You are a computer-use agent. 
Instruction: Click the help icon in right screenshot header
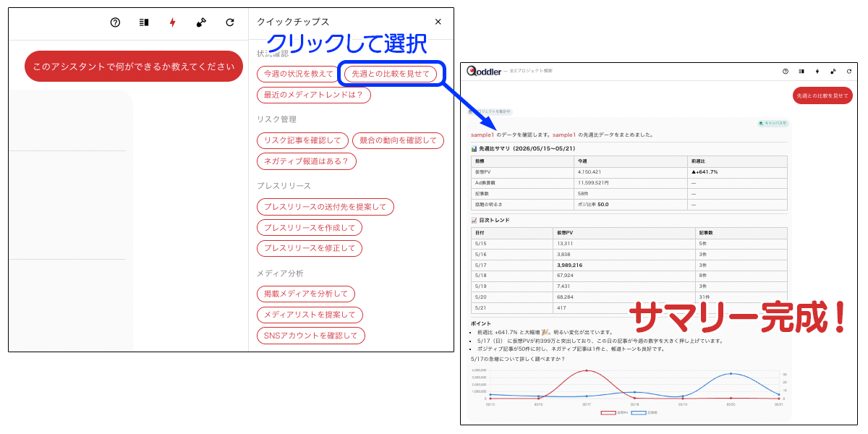click(786, 71)
